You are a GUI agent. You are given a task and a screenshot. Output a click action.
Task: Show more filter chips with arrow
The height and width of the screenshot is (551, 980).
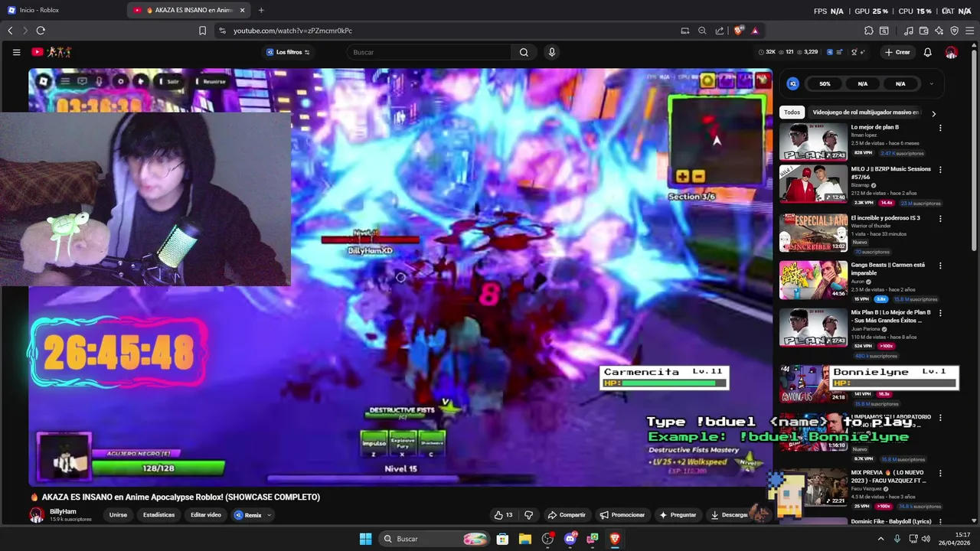click(x=933, y=113)
